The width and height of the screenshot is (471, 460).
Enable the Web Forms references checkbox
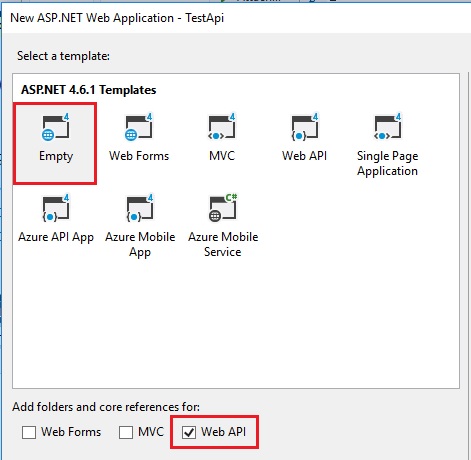coord(29,432)
